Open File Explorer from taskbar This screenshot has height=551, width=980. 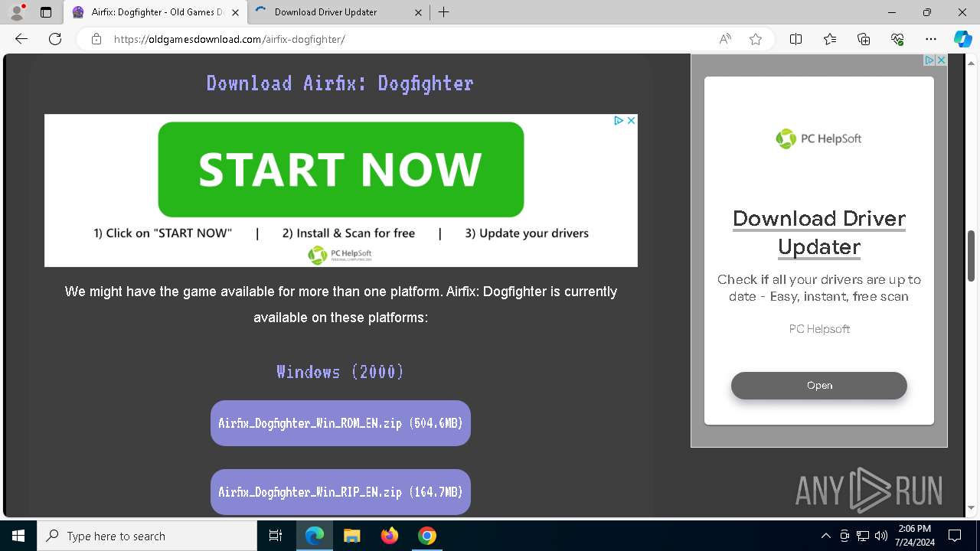351,536
